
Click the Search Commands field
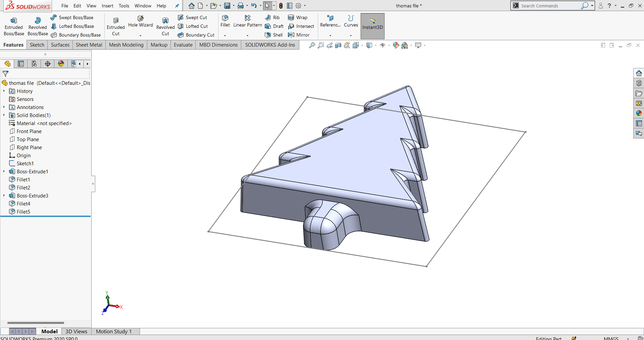(x=550, y=6)
